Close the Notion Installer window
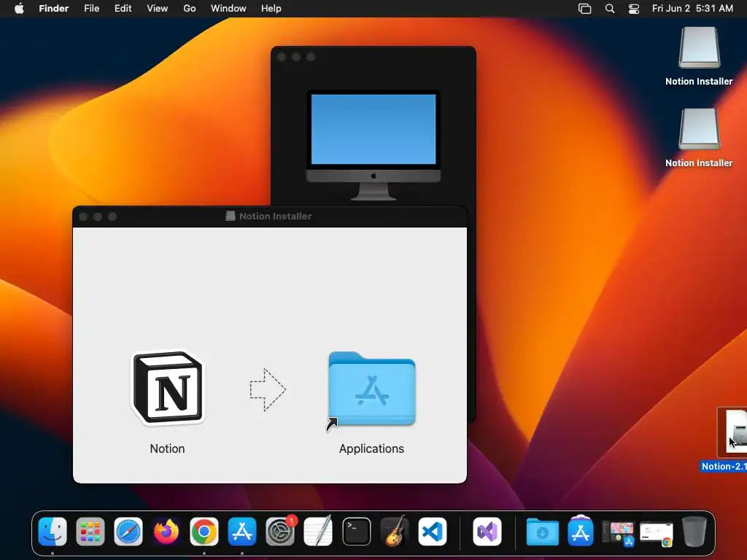 (x=83, y=217)
